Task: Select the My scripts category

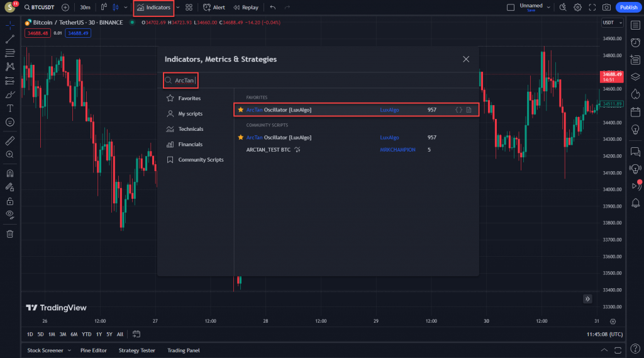Action: point(190,113)
